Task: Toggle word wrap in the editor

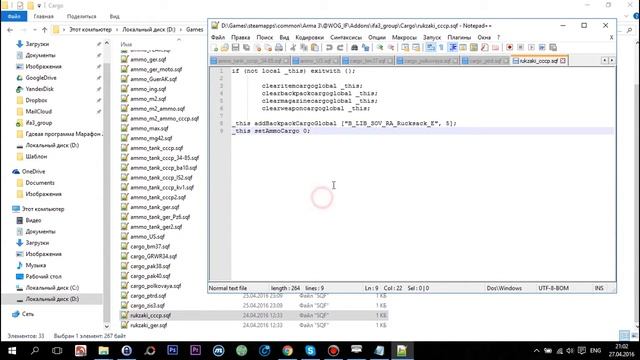Action: [431, 48]
